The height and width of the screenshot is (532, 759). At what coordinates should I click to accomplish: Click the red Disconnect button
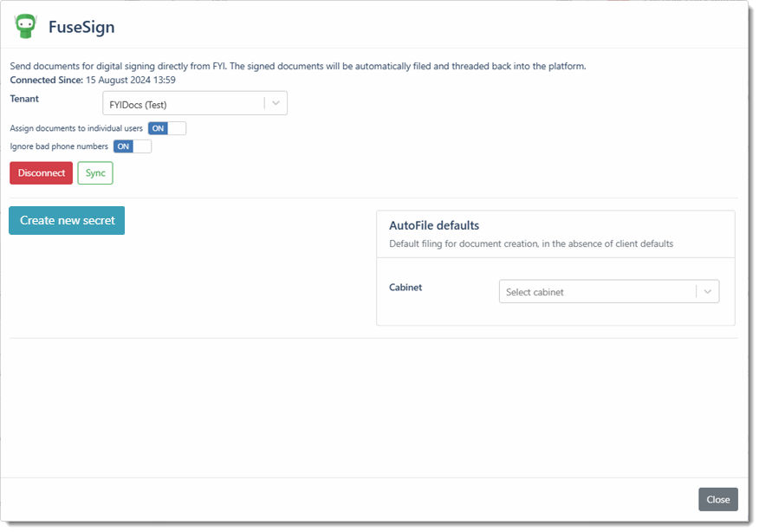tap(41, 172)
